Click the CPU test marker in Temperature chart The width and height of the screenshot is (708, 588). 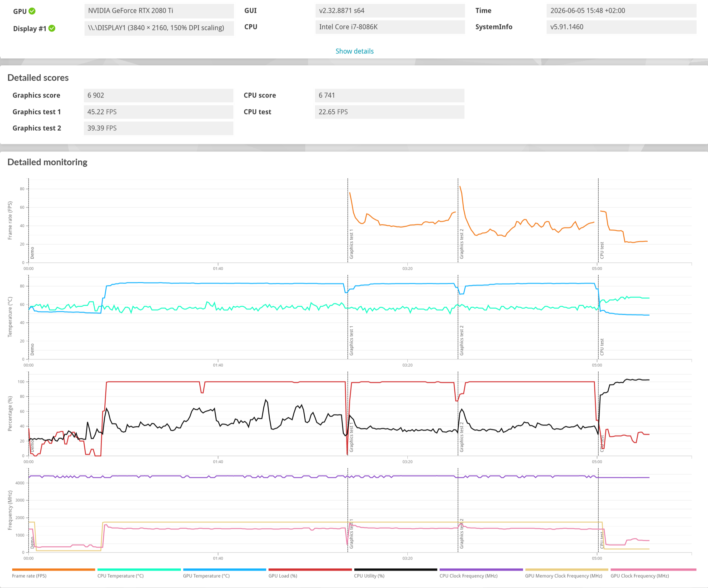[602, 347]
